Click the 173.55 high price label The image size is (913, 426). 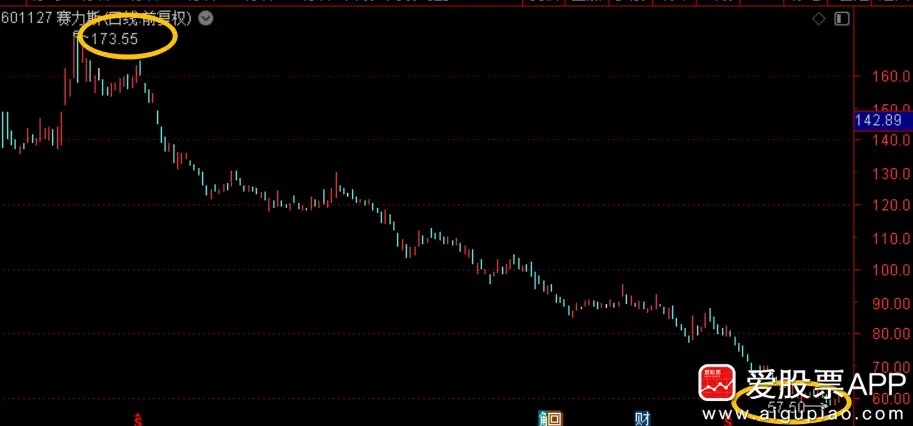[115, 40]
